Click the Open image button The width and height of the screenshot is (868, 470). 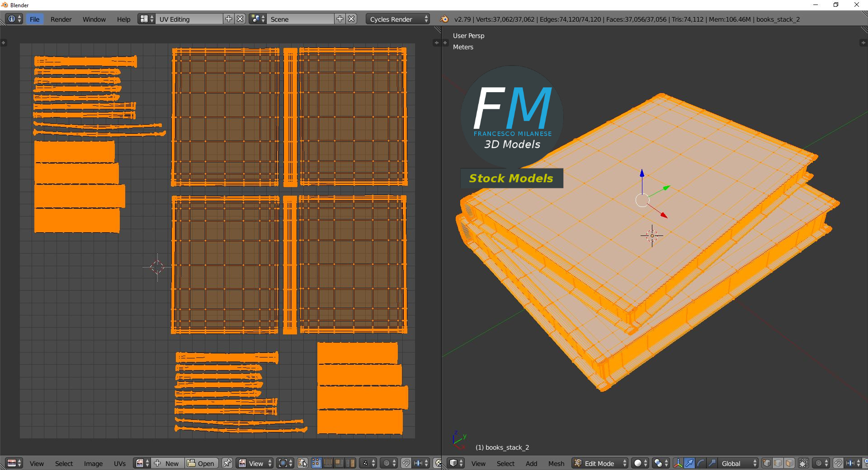click(201, 463)
